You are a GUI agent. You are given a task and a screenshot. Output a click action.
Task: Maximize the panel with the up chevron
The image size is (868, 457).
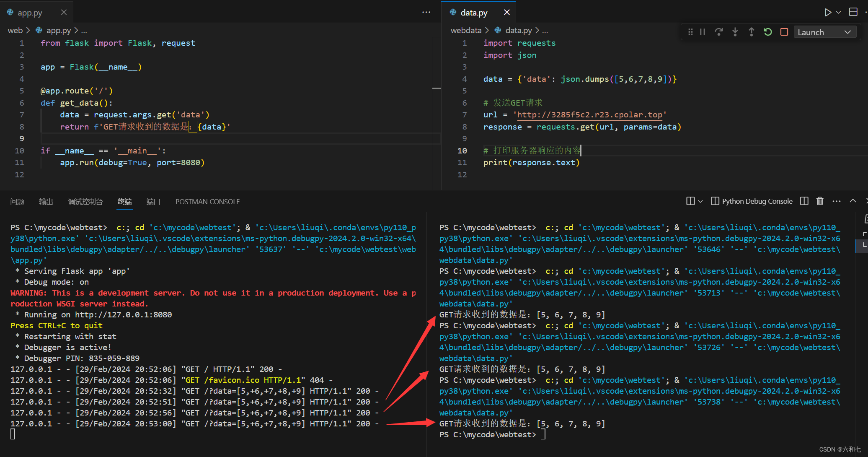[852, 201]
